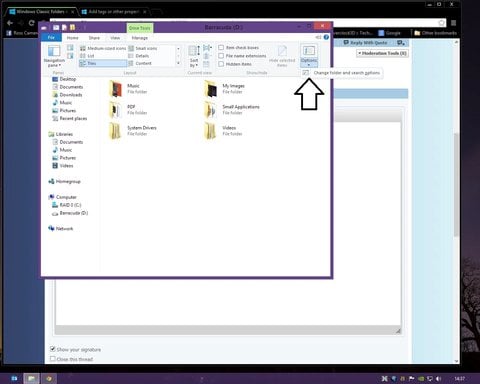Select RAID 0 (C:) drive
Screen dimensions: 480x384
(x=66, y=205)
